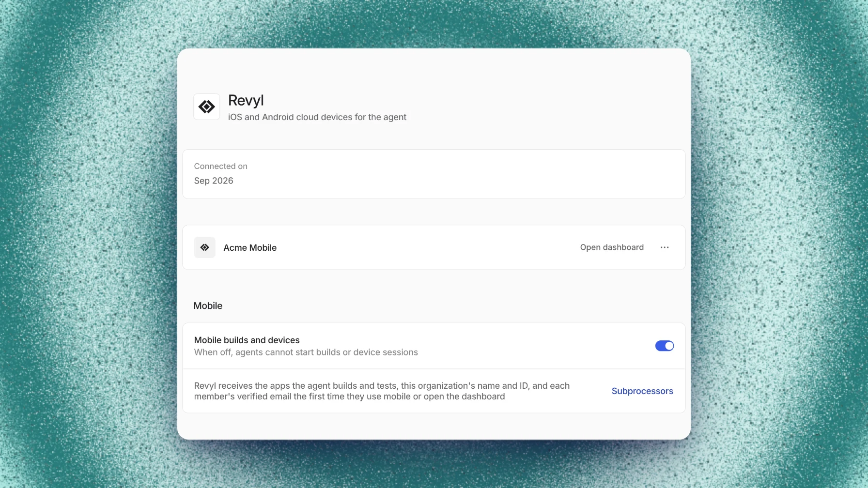Click the Sep 2026 date value

[214, 181]
